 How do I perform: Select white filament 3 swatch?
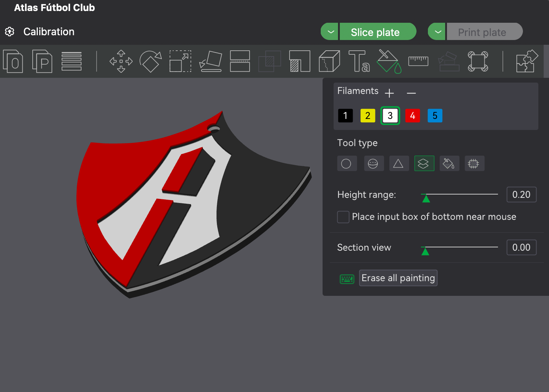(390, 116)
